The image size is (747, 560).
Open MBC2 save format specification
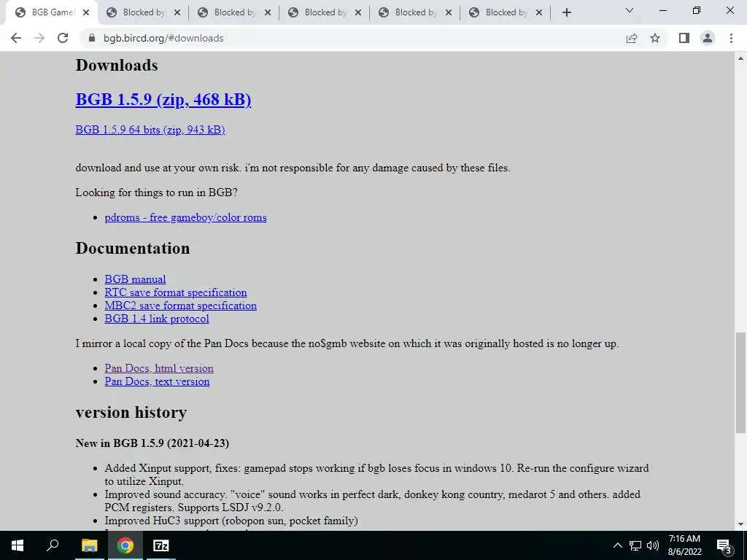[x=181, y=306]
